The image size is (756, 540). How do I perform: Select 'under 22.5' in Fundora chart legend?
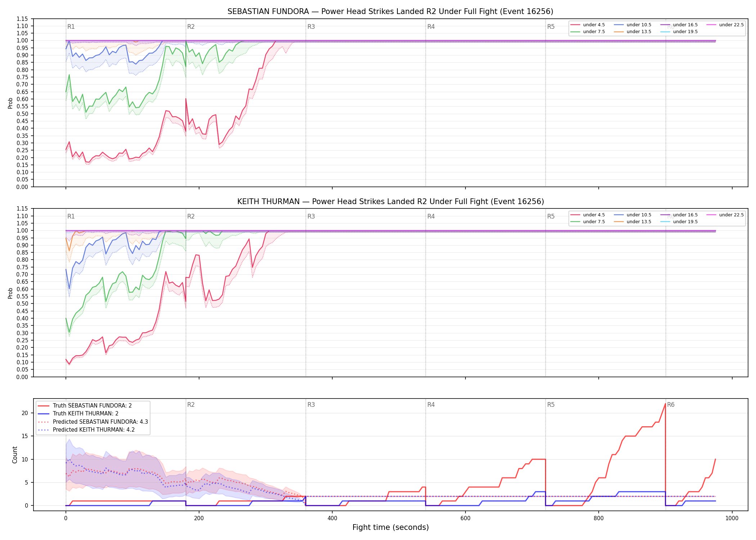(725, 25)
